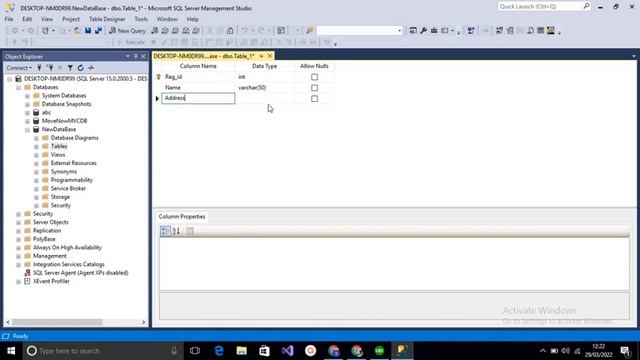
Task: Click the Manage Spatial Indexes icon
Action: tap(551, 31)
